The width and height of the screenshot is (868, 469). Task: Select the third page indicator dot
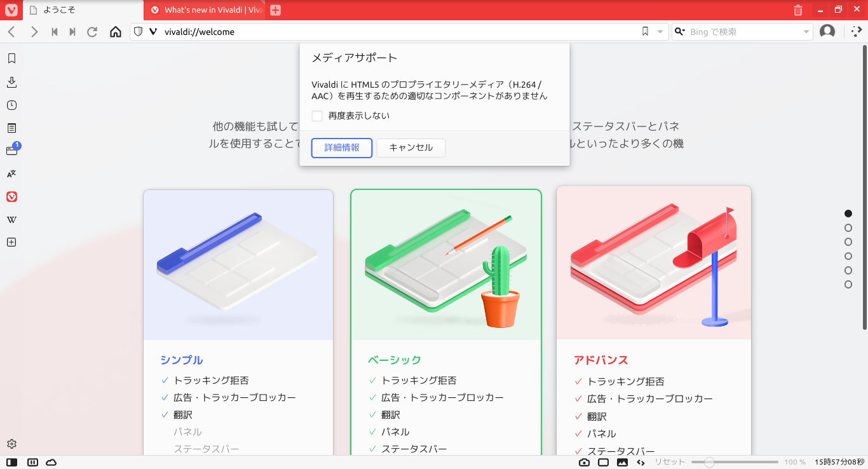click(848, 242)
